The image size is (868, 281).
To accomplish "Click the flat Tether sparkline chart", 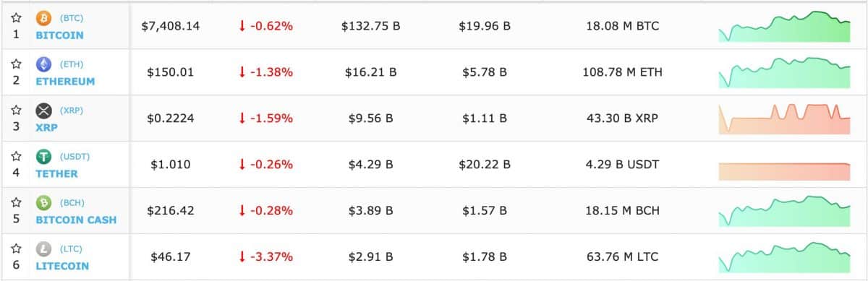I will click(784, 172).
